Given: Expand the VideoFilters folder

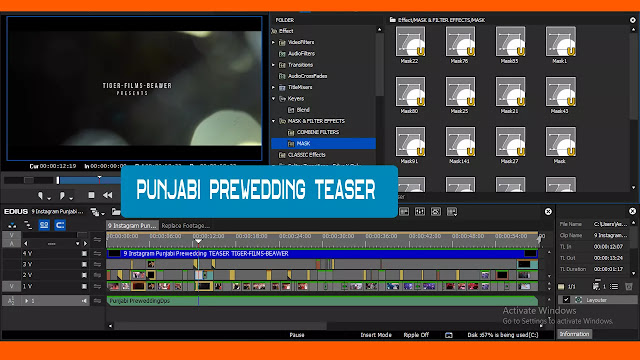Looking at the screenshot, I should (x=273, y=42).
